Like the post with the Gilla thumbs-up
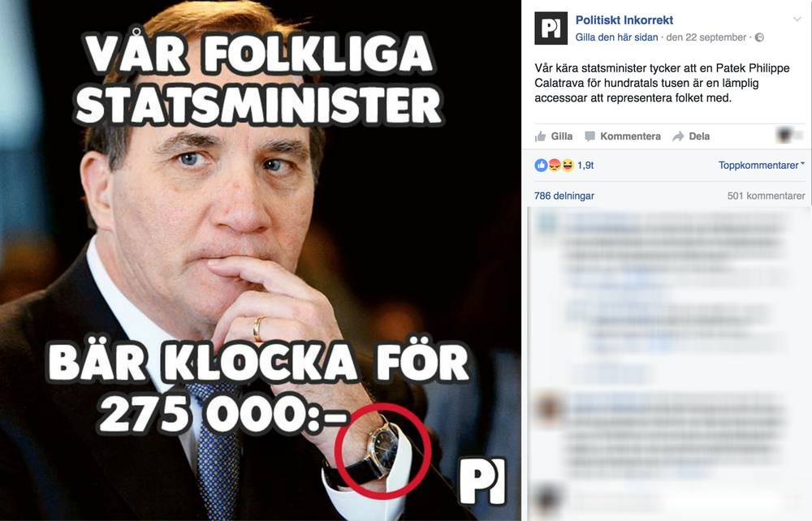812x521 pixels. point(554,136)
